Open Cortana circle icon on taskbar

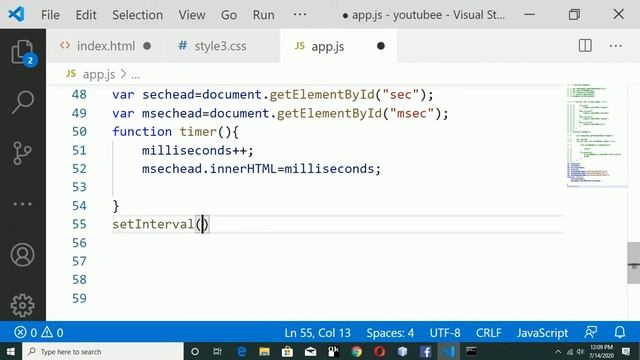pos(195,351)
